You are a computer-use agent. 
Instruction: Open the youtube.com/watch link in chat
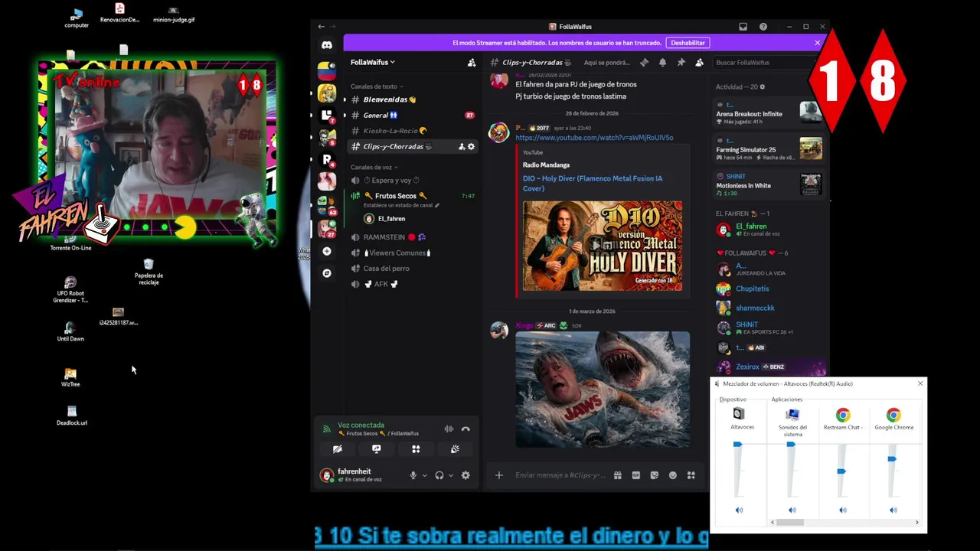click(594, 138)
